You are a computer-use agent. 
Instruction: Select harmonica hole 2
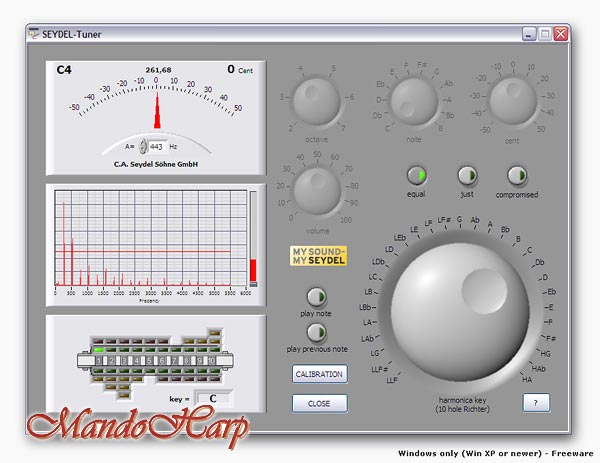pyautogui.click(x=111, y=360)
